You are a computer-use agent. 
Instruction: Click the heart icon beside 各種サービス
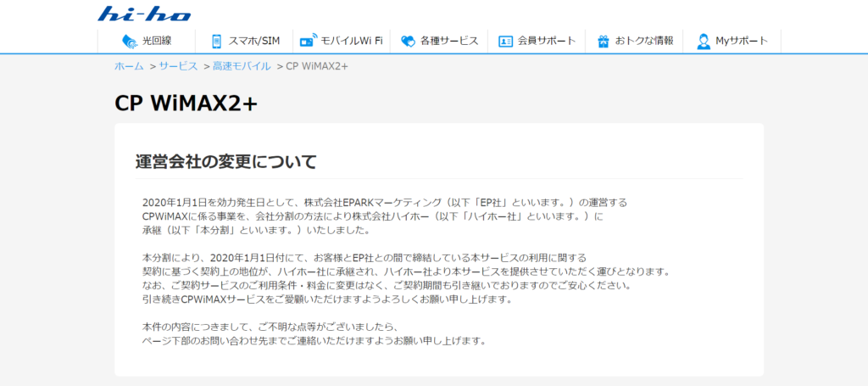coord(408,41)
